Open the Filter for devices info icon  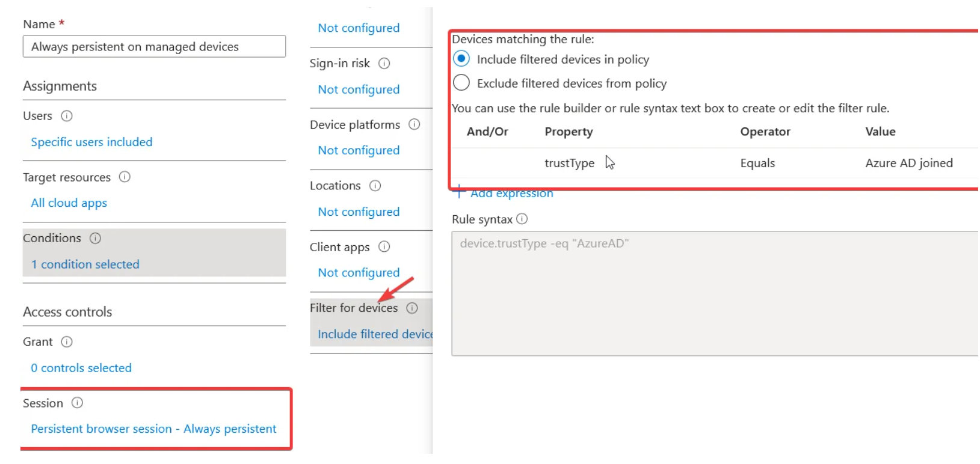412,308
